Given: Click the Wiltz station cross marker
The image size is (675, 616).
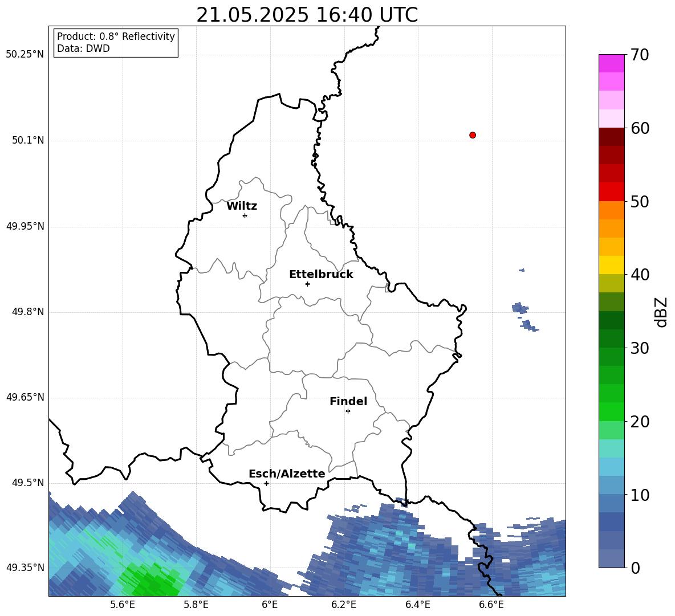Looking at the screenshot, I should pos(245,215).
